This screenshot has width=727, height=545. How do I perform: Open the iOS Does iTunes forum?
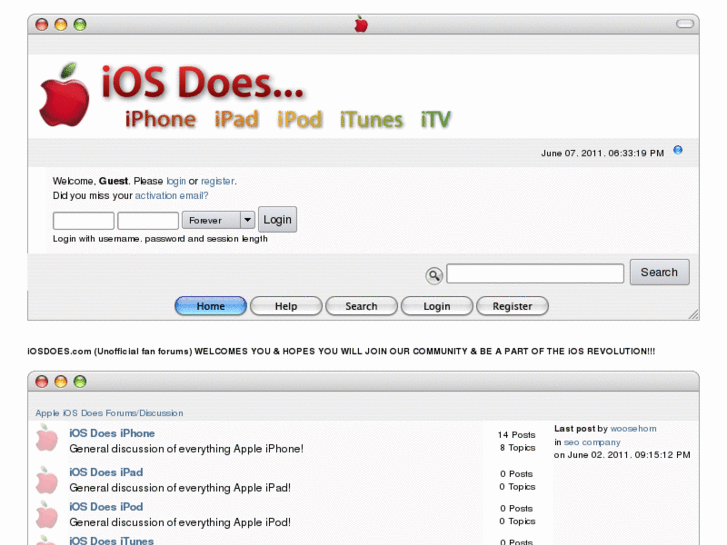(x=111, y=540)
